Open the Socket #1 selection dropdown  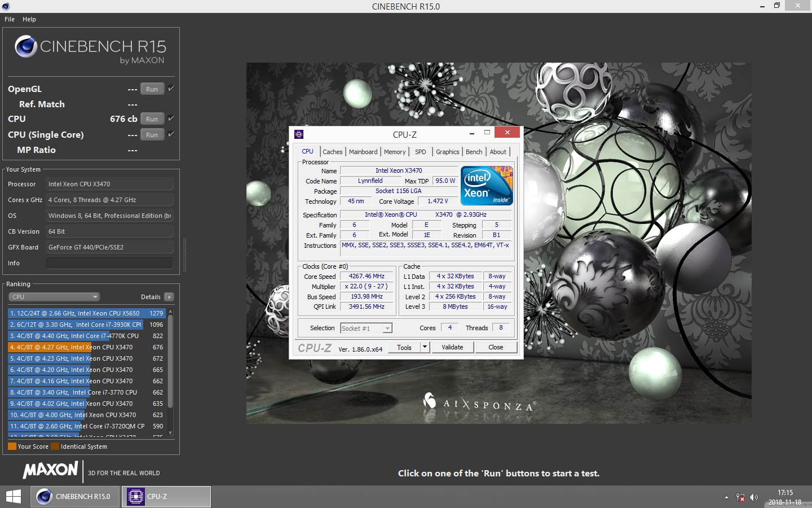(x=366, y=328)
